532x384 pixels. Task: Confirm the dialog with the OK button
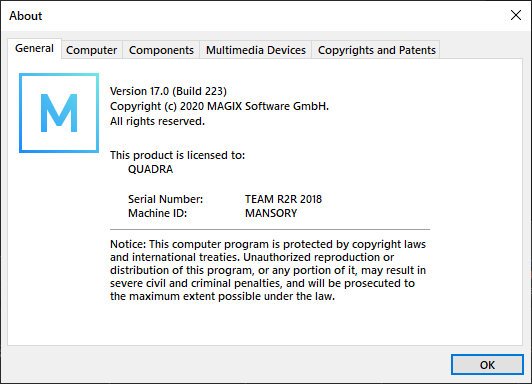tap(487, 365)
